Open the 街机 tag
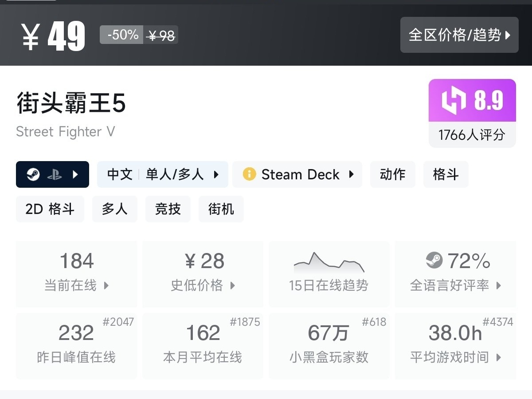Image resolution: width=532 pixels, height=399 pixels. pyautogui.click(x=221, y=209)
